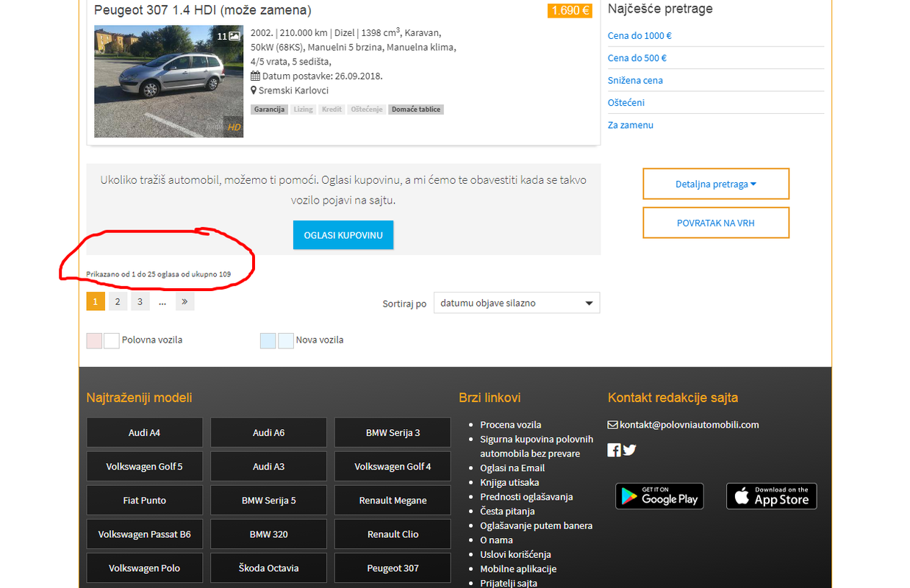Select Renault Megane model button
Viewport: 910px width, 588px height.
tap(393, 500)
